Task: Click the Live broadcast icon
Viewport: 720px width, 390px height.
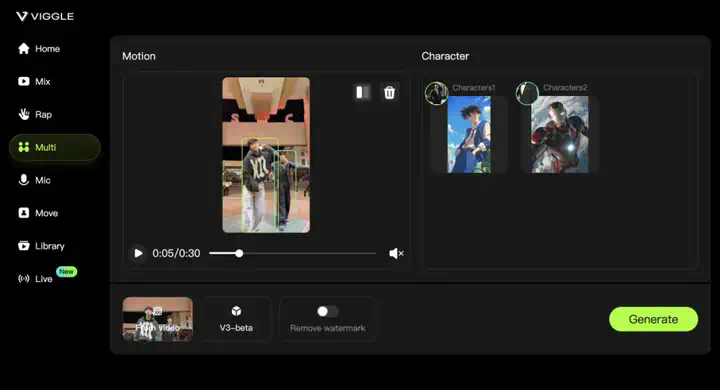Action: (x=23, y=279)
